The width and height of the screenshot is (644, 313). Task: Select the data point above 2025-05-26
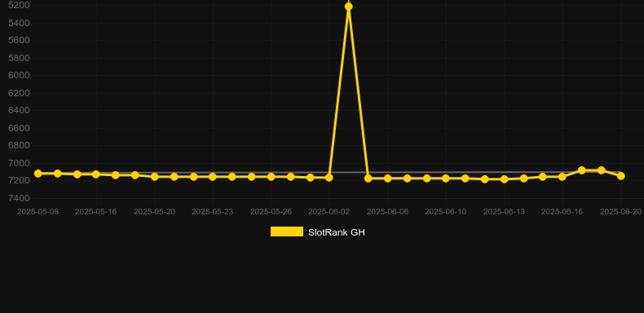click(x=271, y=177)
